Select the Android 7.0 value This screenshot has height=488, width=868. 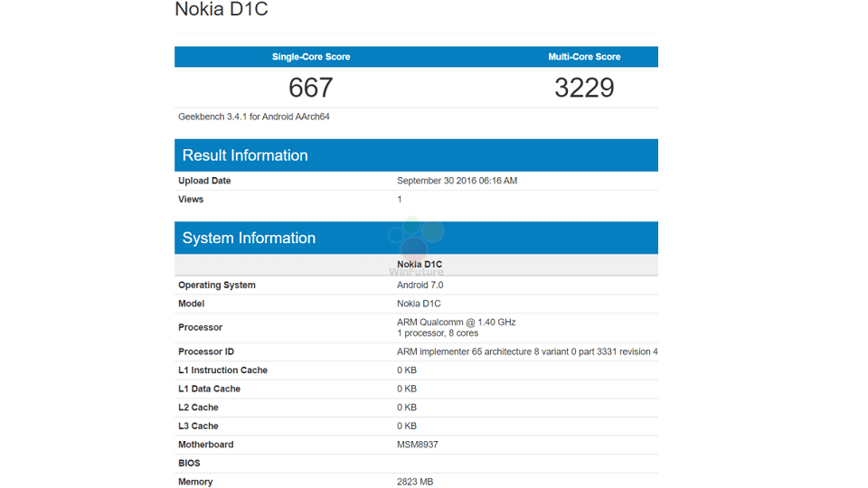(x=420, y=285)
